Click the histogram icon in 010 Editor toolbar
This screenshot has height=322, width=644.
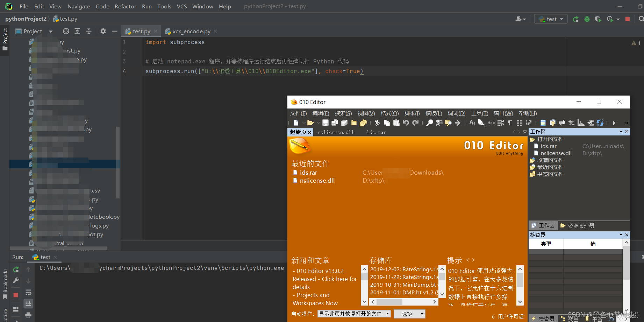click(x=581, y=123)
